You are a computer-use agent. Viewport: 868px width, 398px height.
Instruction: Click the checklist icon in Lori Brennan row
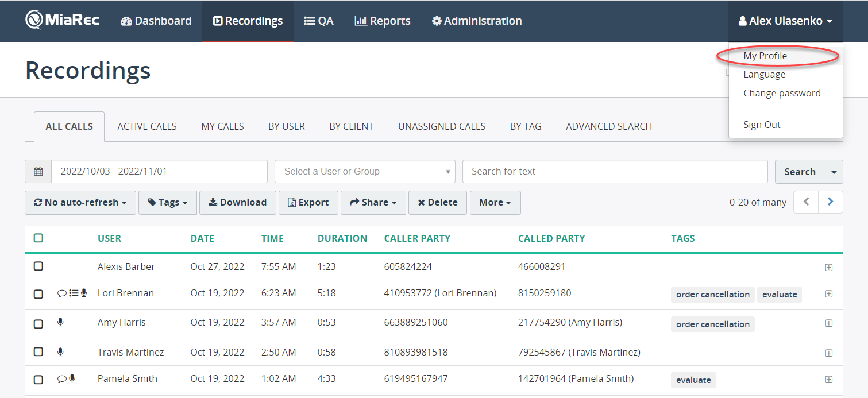point(74,293)
